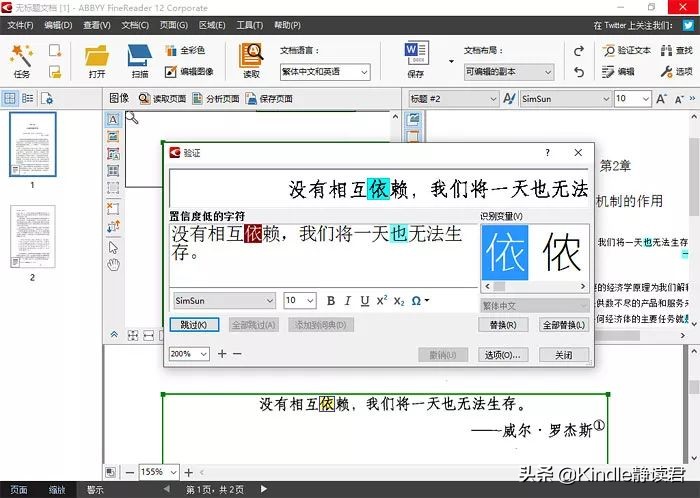Image resolution: width=700 pixels, height=498 pixels.
Task: Select the arrow pointer tool
Action: tap(113, 247)
